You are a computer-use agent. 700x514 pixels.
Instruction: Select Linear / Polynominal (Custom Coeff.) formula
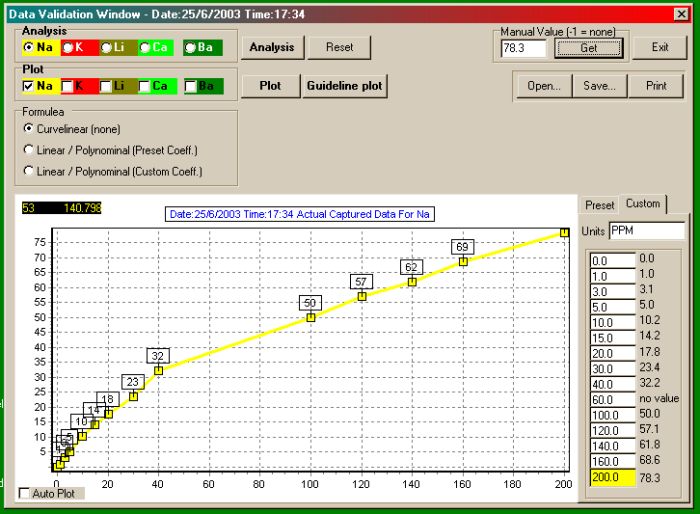coord(28,171)
